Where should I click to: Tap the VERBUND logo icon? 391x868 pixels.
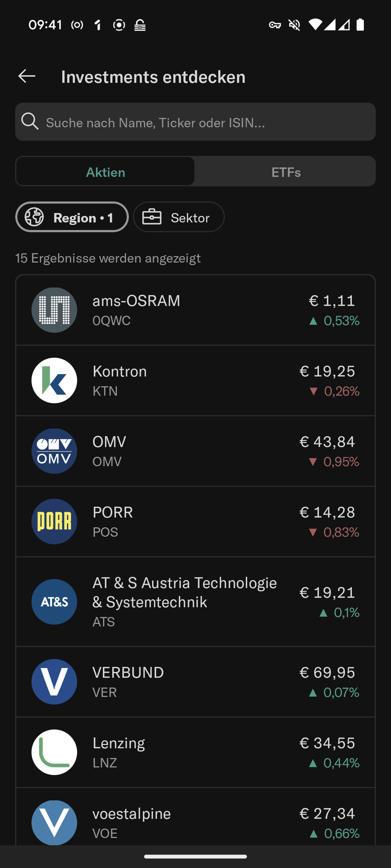pos(54,682)
